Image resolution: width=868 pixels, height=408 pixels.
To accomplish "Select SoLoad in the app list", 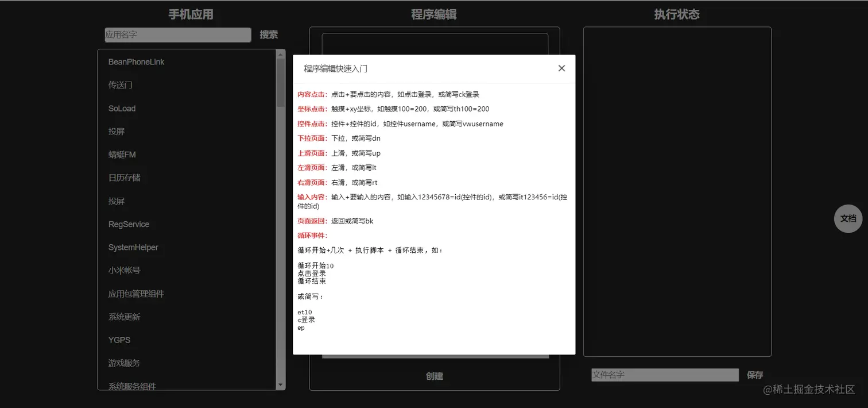I will [x=122, y=109].
